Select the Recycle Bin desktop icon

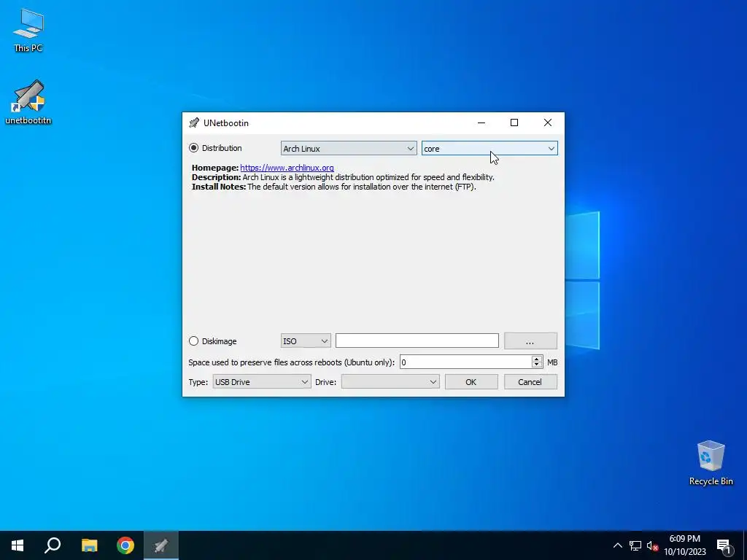(x=711, y=463)
